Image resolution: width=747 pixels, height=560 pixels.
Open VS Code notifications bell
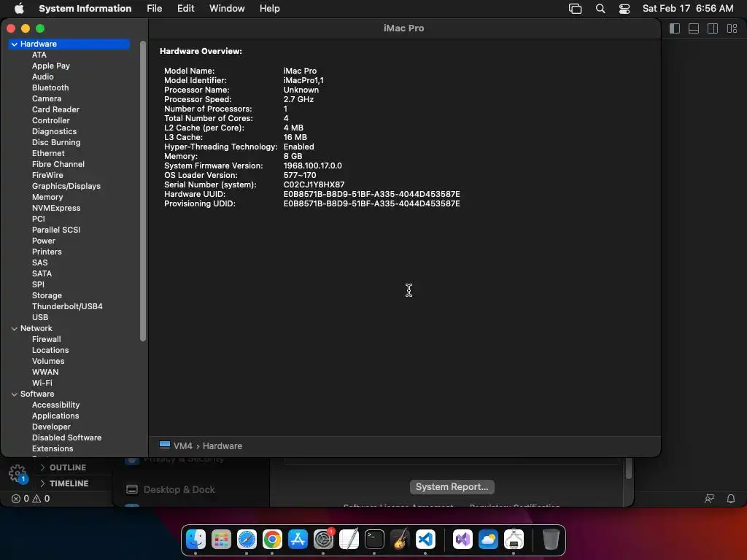(x=731, y=499)
